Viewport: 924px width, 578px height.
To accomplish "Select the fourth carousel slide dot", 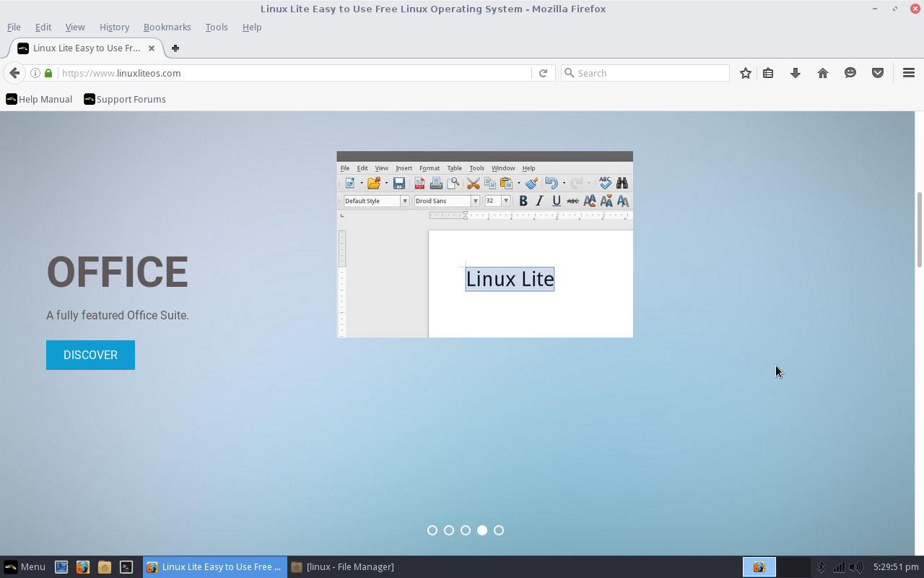I will pyautogui.click(x=482, y=530).
